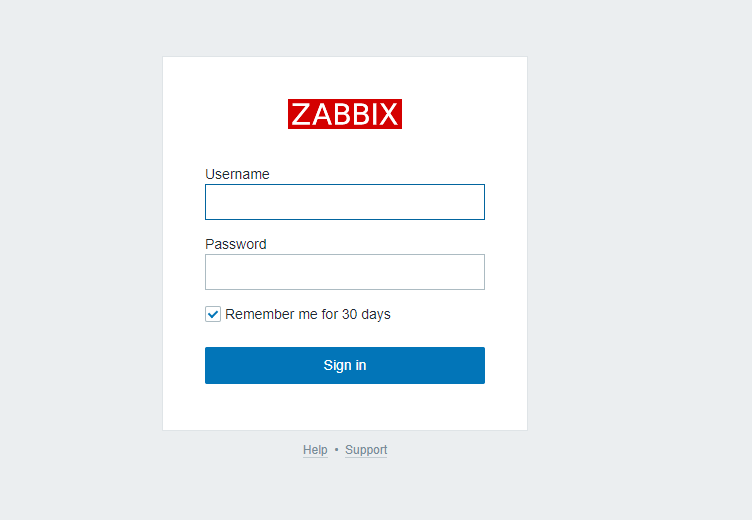Click the Username label text
The width and height of the screenshot is (752, 520).
[237, 174]
